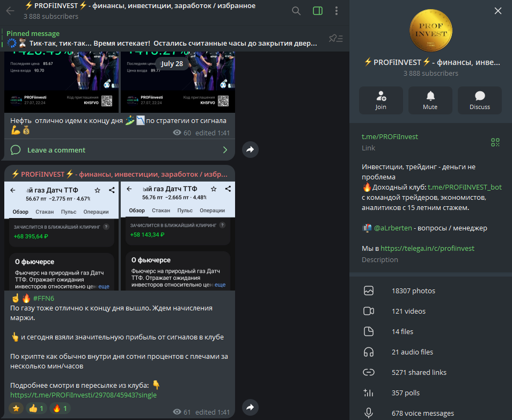
Task: Click the polls bar chart icon
Action: click(x=369, y=393)
